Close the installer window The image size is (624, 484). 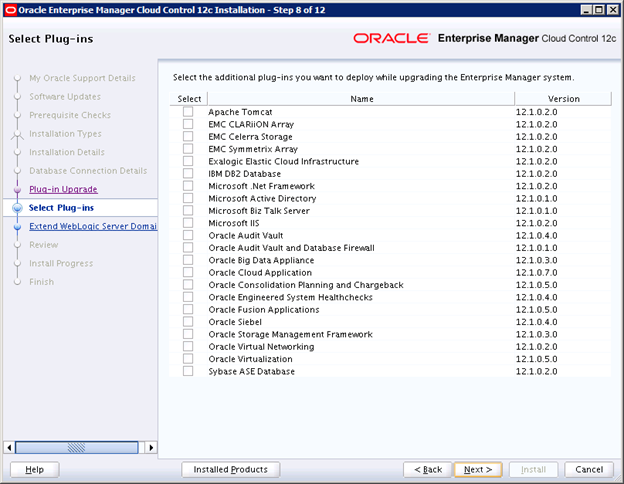click(613, 10)
